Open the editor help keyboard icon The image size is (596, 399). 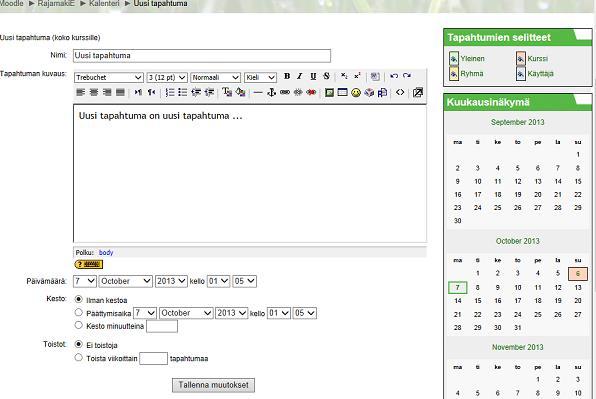click(88, 264)
